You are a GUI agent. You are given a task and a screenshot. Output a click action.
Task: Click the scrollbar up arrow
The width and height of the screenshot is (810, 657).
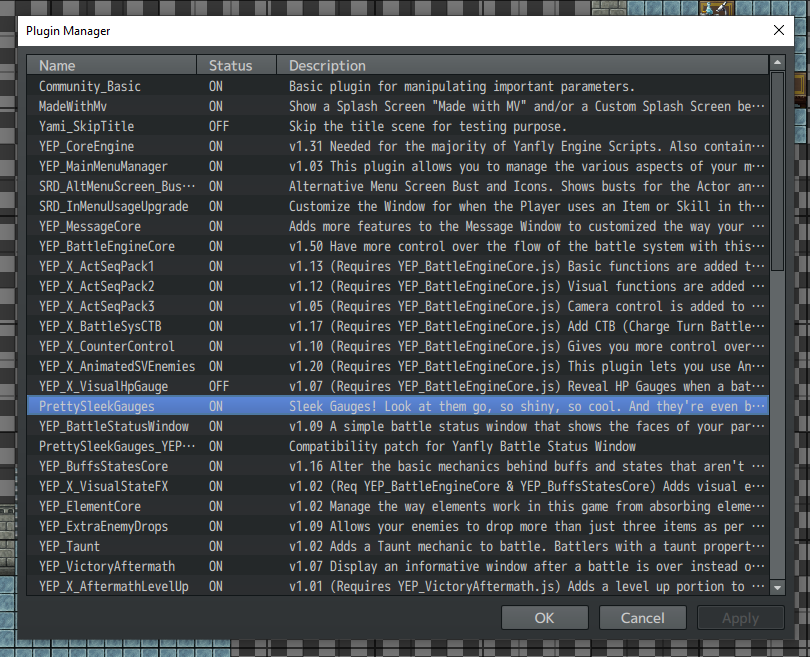[777, 63]
